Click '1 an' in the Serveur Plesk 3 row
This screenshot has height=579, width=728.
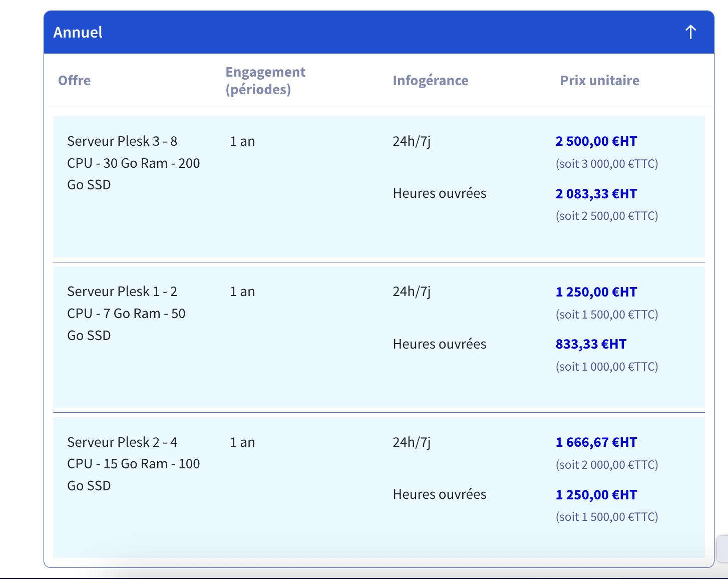point(242,141)
